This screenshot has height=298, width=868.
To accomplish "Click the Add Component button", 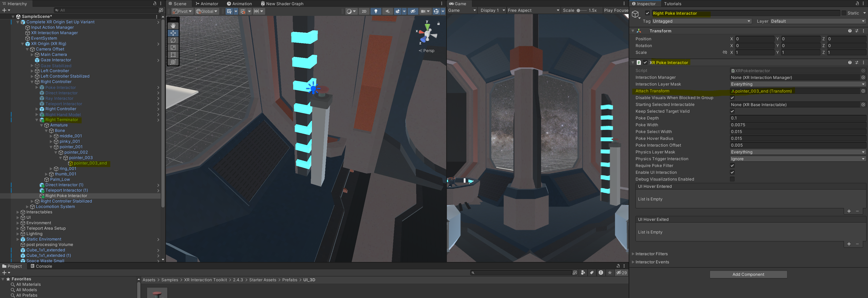I will click(x=748, y=274).
